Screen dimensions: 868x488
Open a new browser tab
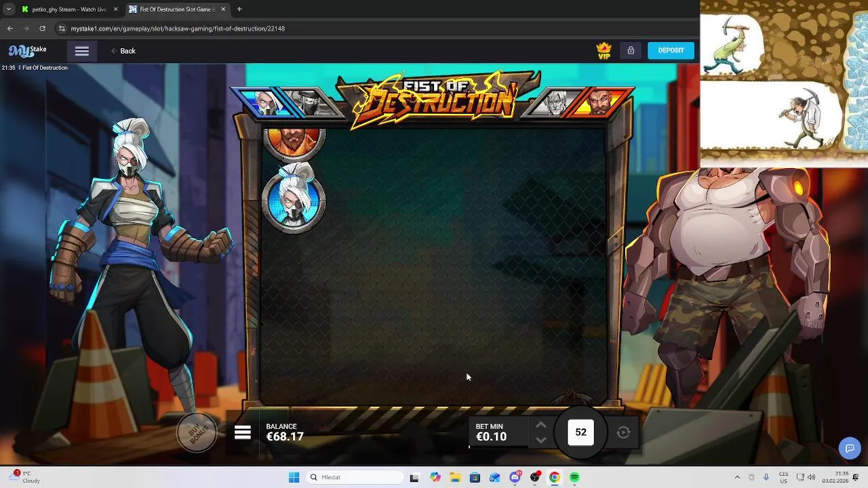tap(239, 9)
